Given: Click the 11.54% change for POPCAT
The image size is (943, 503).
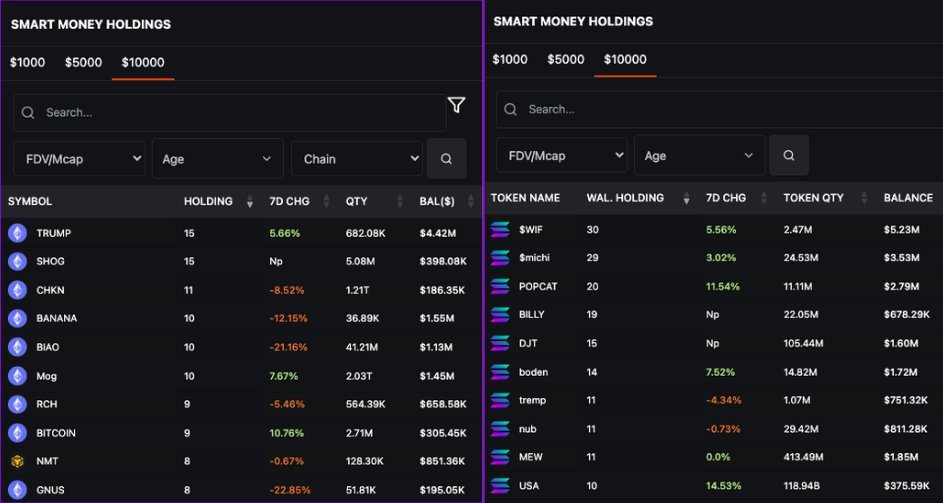Looking at the screenshot, I should tap(723, 286).
